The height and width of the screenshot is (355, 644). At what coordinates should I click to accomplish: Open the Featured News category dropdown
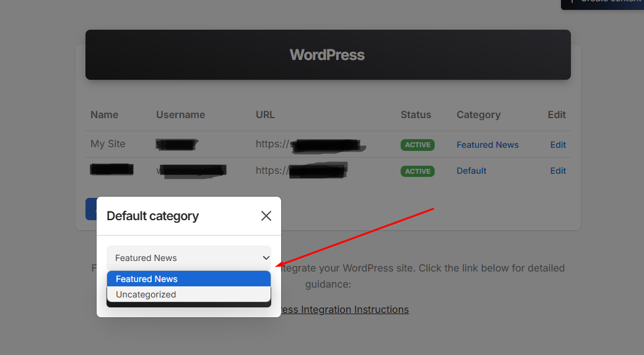pos(189,258)
